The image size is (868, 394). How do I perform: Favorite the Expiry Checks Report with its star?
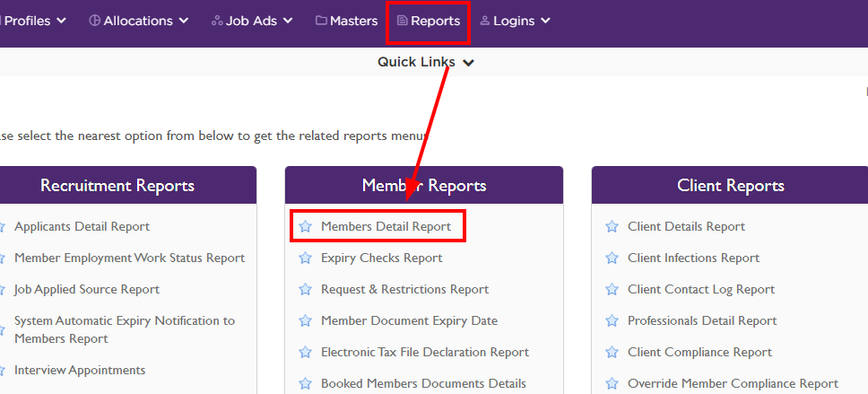tap(305, 258)
